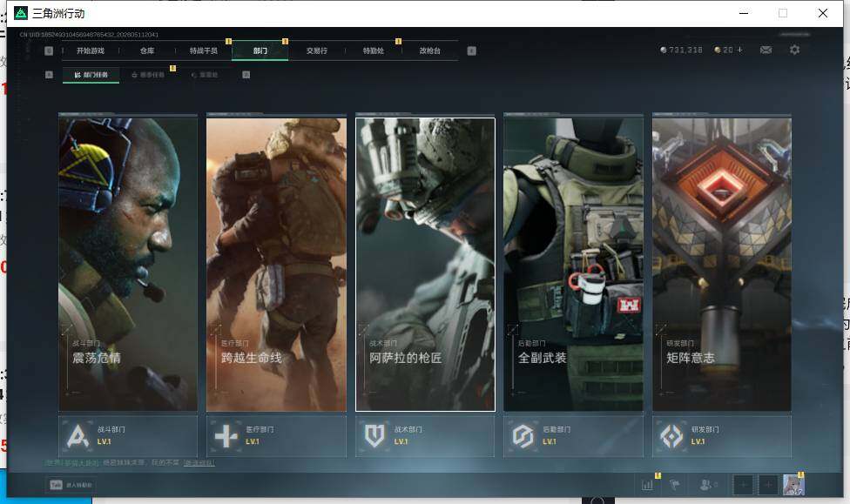The height and width of the screenshot is (504, 850).
Task: Click the 战斗部门 department emblem icon
Action: (x=78, y=436)
